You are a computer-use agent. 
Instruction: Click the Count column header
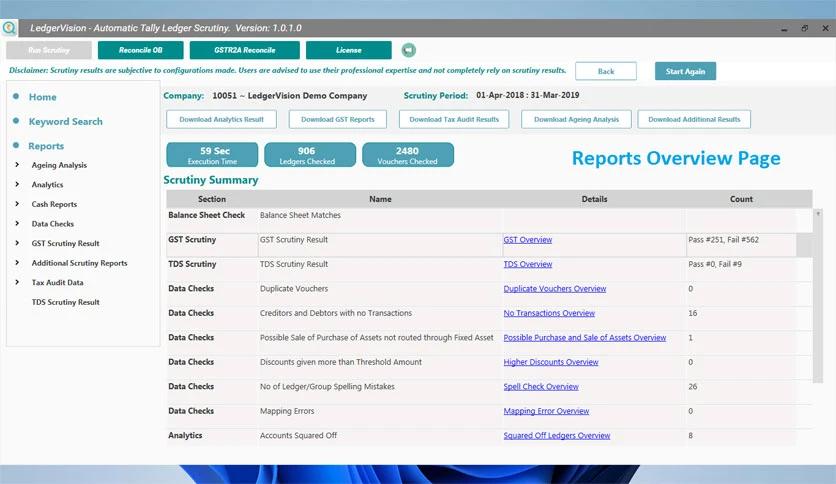742,199
